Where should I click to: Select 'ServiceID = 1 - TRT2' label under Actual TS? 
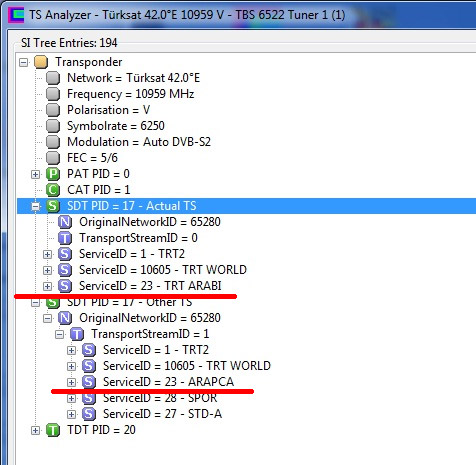(x=132, y=254)
